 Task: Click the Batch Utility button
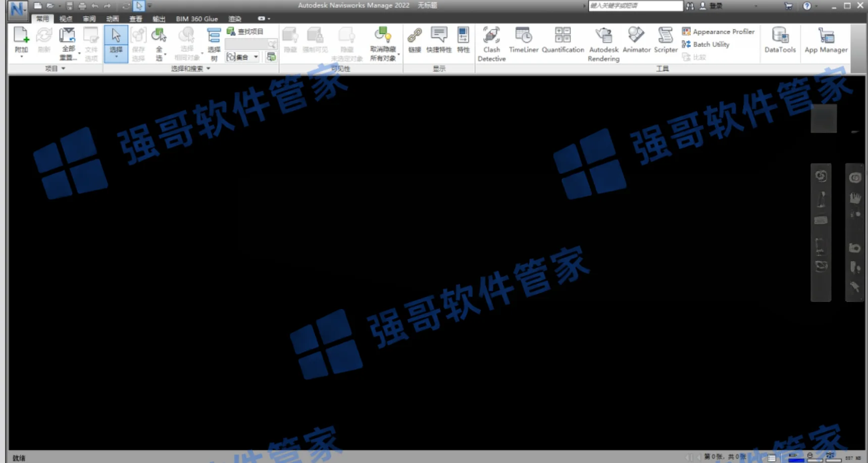(705, 44)
